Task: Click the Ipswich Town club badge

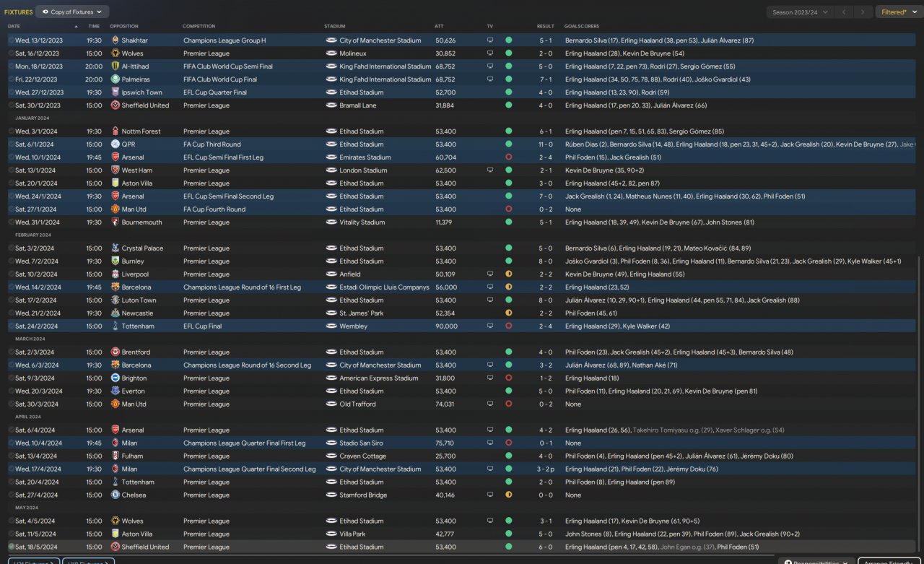Action: [x=115, y=92]
